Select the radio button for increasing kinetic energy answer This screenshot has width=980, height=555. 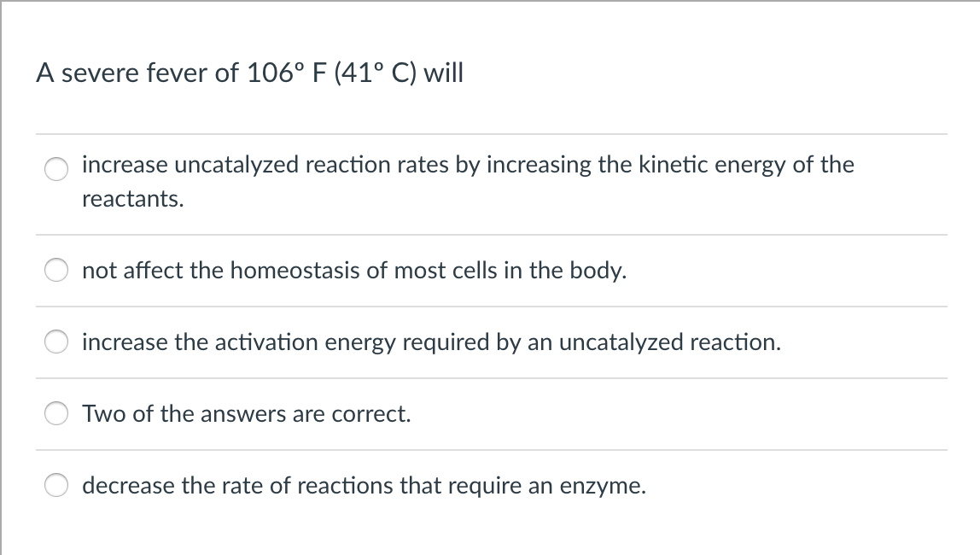pyautogui.click(x=55, y=169)
